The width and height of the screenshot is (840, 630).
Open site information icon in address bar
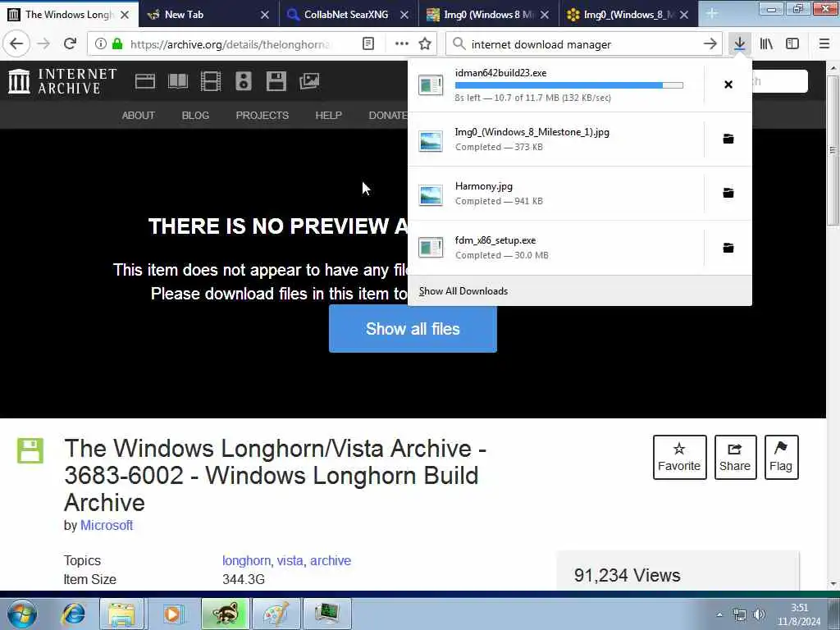pos(101,44)
